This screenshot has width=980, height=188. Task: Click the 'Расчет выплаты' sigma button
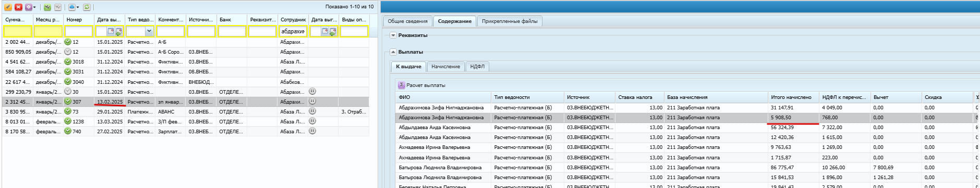click(422, 85)
